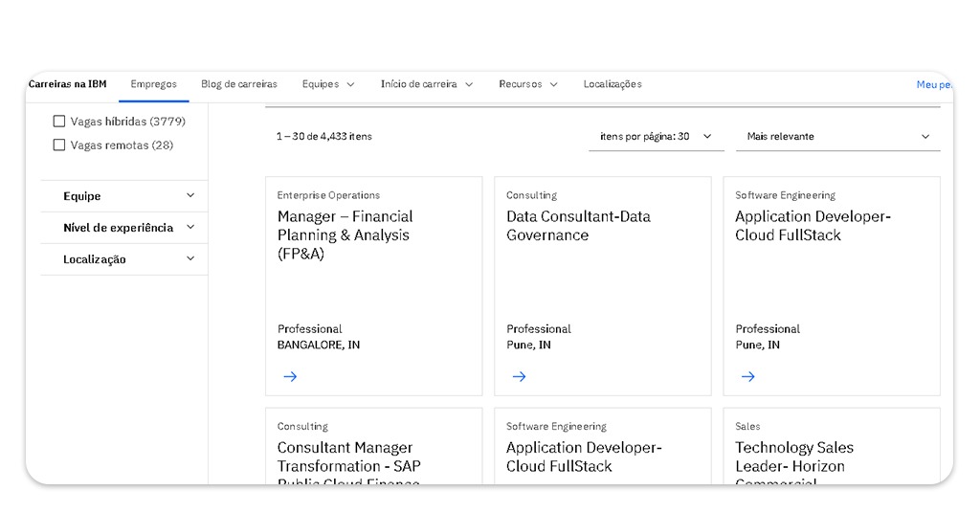
Task: Select the Empregos tab
Action: pyautogui.click(x=154, y=84)
